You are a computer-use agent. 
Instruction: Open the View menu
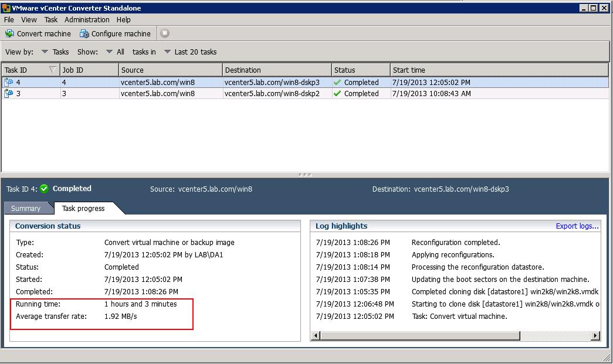(29, 19)
